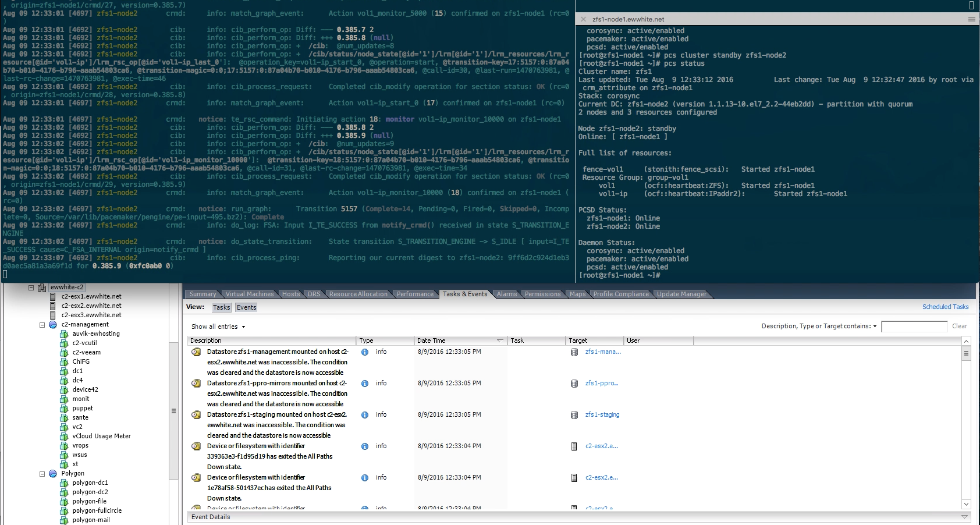Viewport: 980px width, 525px height.
Task: Open the Resource Allocation tab
Action: 358,294
